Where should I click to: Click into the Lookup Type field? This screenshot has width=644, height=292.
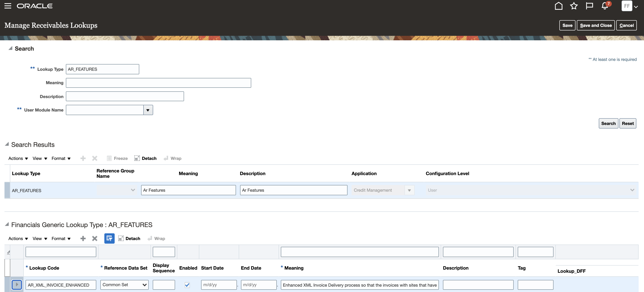tap(102, 69)
